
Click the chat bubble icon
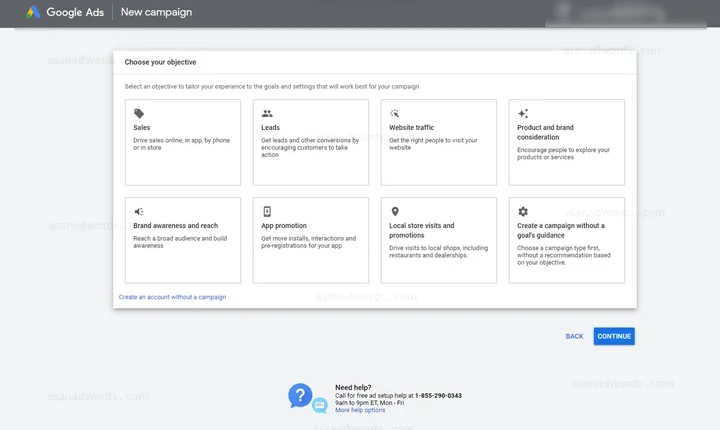pyautogui.click(x=320, y=405)
